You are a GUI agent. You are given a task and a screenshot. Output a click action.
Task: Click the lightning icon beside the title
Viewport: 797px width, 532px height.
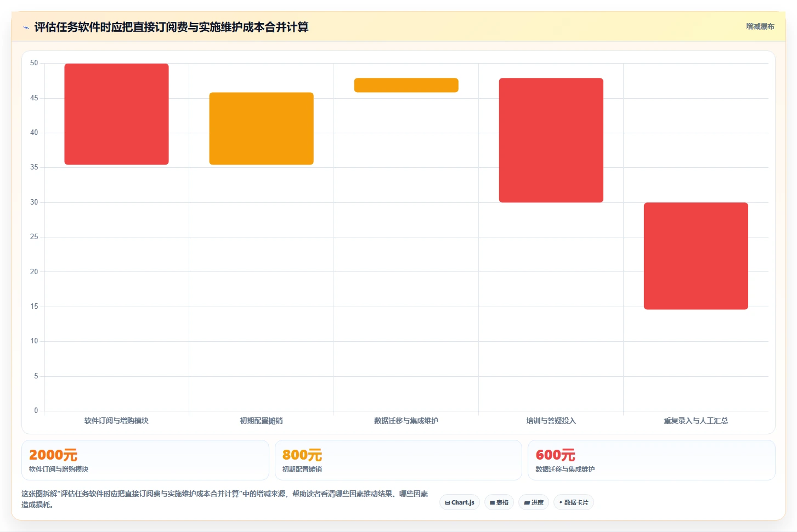[x=26, y=27]
